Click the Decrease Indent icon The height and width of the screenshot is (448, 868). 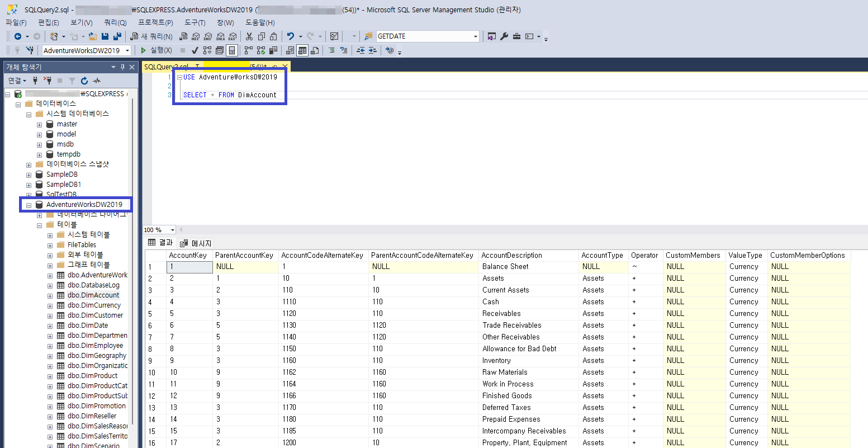(x=361, y=50)
